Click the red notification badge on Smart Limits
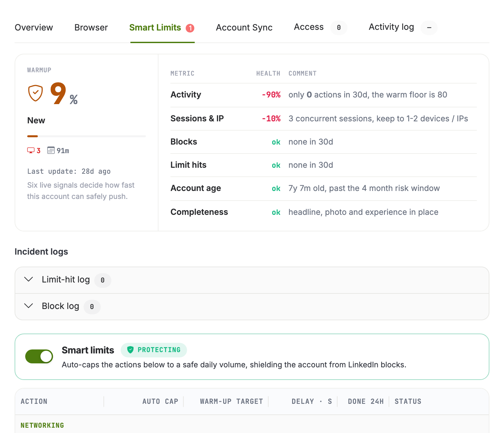The image size is (504, 433). (x=190, y=28)
